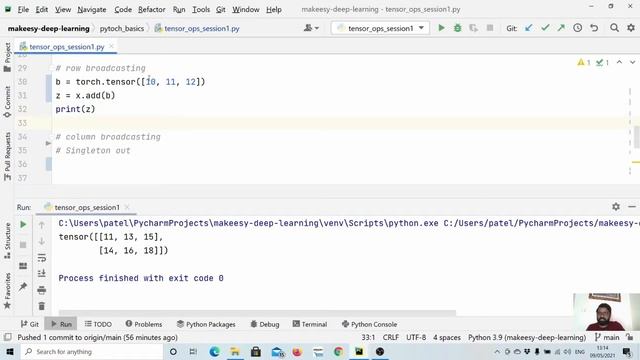
Task: Open the user account icon dropdown
Action: 311,28
